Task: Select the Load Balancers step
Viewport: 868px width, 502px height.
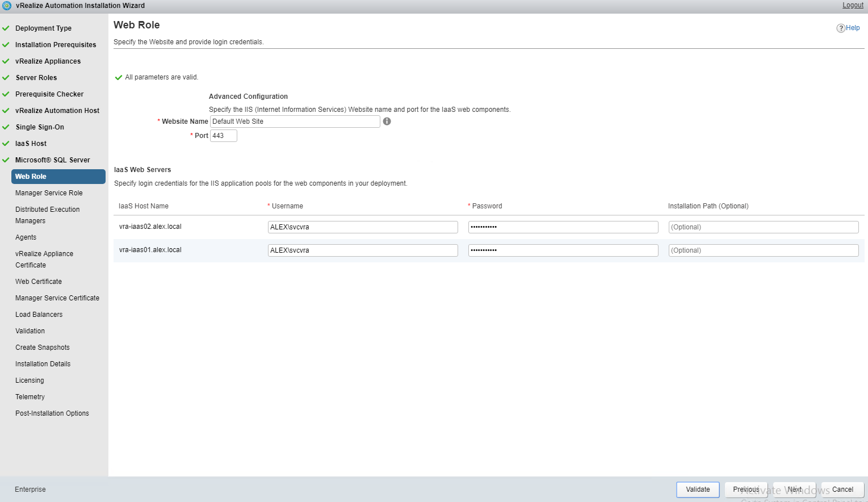Action: point(39,315)
